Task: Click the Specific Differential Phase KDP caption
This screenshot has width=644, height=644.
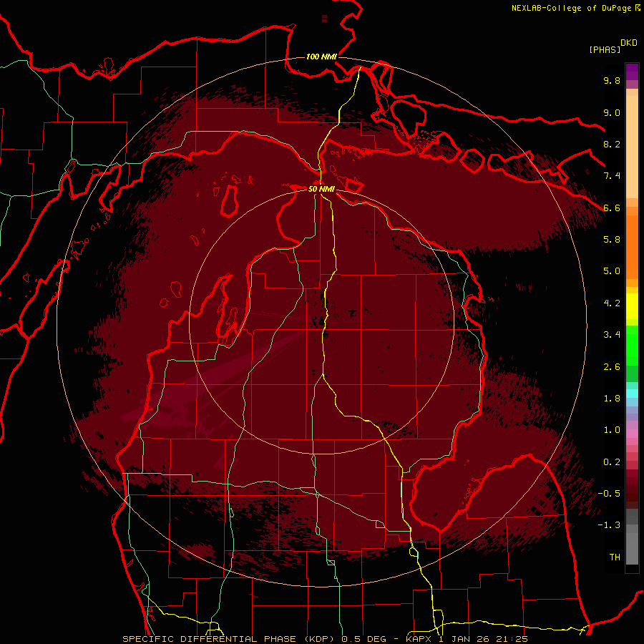Action: [326, 639]
